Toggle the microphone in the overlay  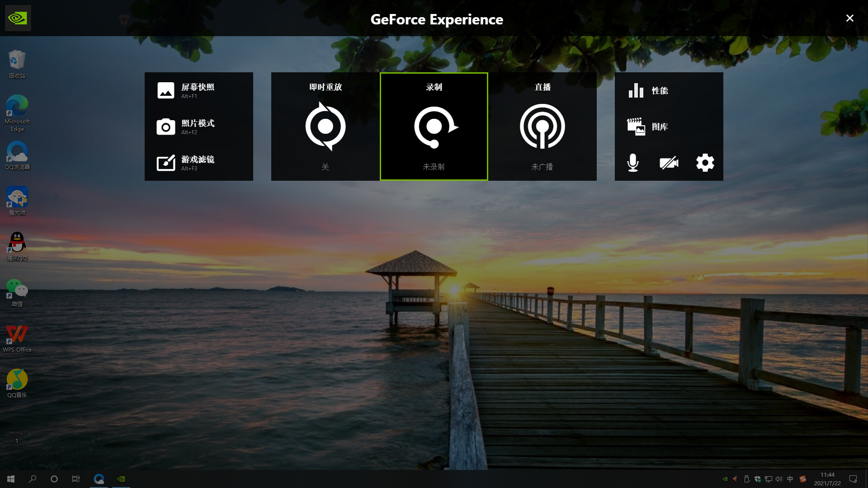[x=633, y=163]
